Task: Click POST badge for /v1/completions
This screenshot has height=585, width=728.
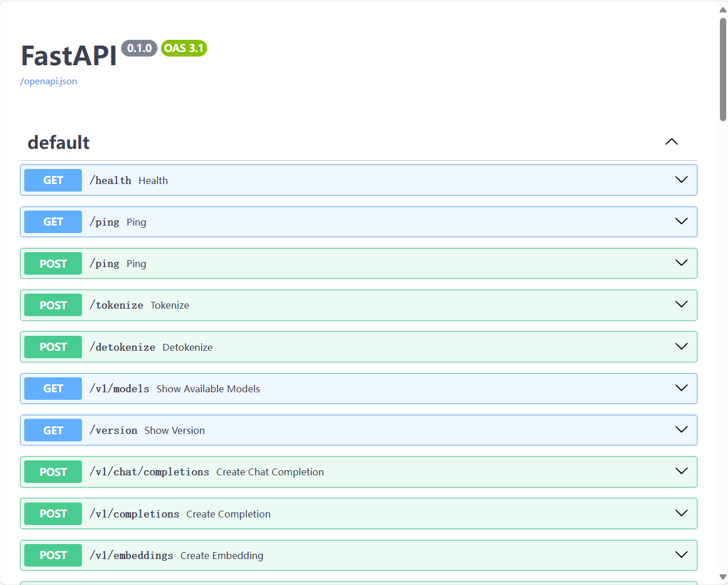Action: click(53, 513)
